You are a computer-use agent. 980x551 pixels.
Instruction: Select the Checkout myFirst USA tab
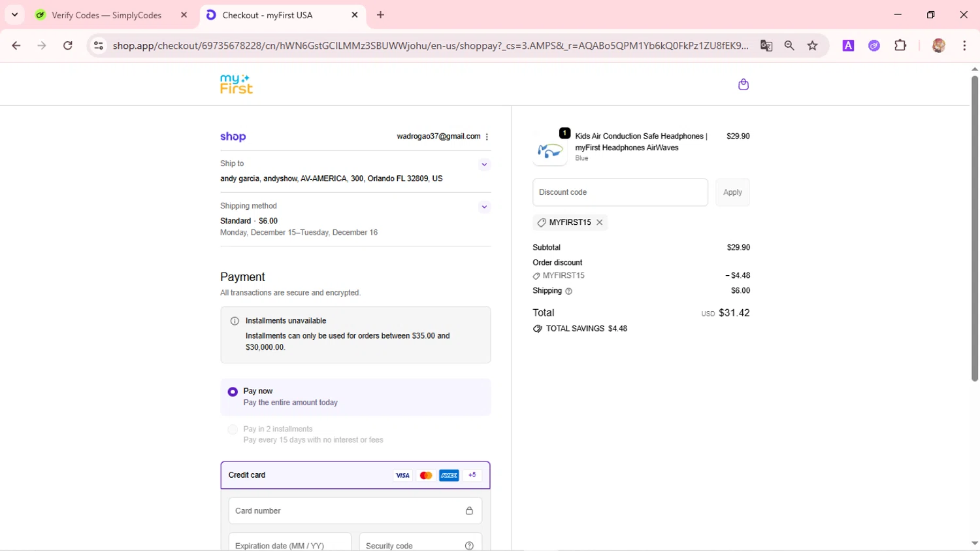pyautogui.click(x=268, y=15)
